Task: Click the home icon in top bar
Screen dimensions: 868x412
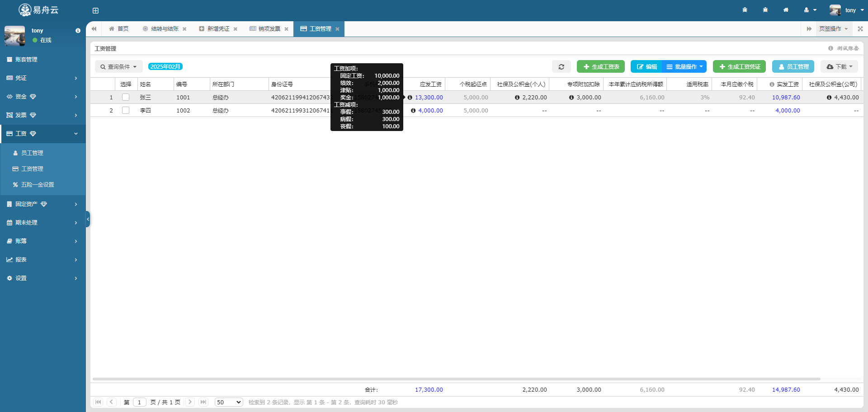Action: [786, 10]
